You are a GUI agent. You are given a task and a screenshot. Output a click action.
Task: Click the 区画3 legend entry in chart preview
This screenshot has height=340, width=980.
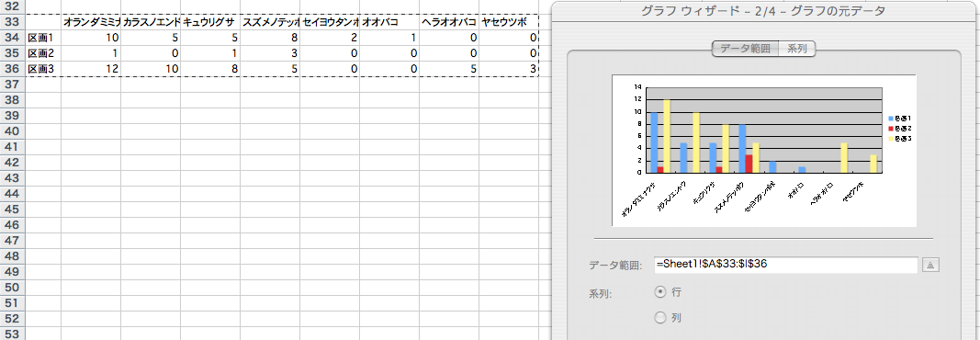(x=900, y=138)
